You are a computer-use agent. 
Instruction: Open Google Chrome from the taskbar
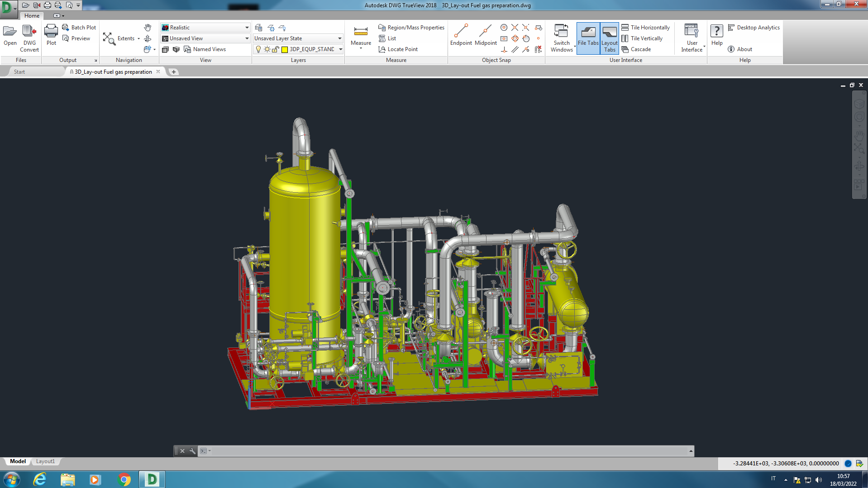coord(124,479)
